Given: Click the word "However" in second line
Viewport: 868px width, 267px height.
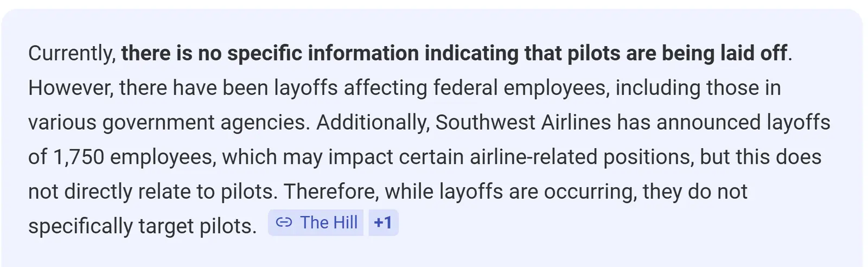Looking at the screenshot, I should tap(71, 87).
